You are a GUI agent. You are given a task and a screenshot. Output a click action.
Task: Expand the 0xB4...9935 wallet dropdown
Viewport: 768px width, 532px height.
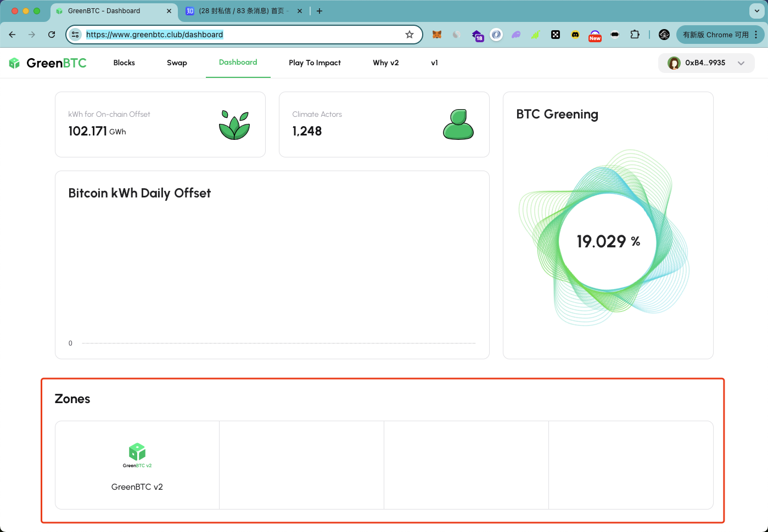click(741, 63)
